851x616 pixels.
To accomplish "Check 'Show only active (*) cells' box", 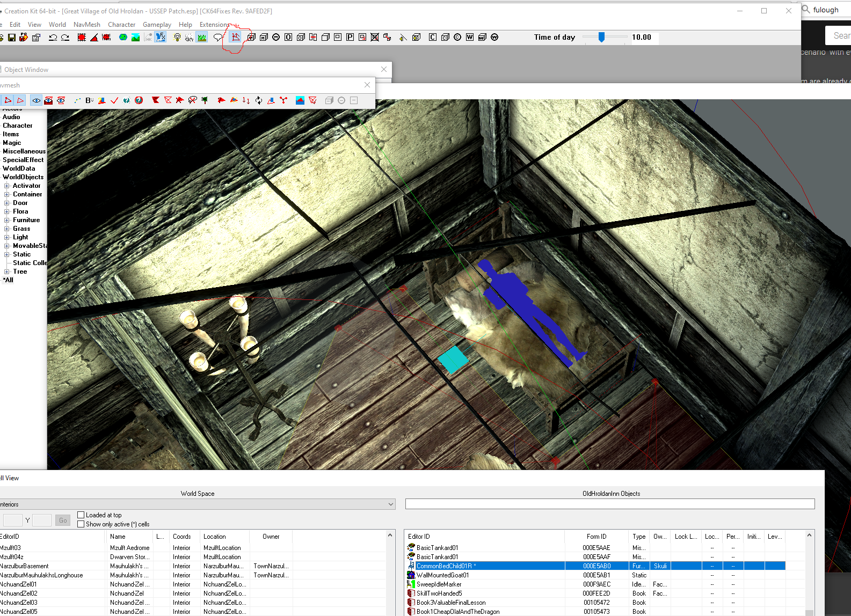I will 81,524.
